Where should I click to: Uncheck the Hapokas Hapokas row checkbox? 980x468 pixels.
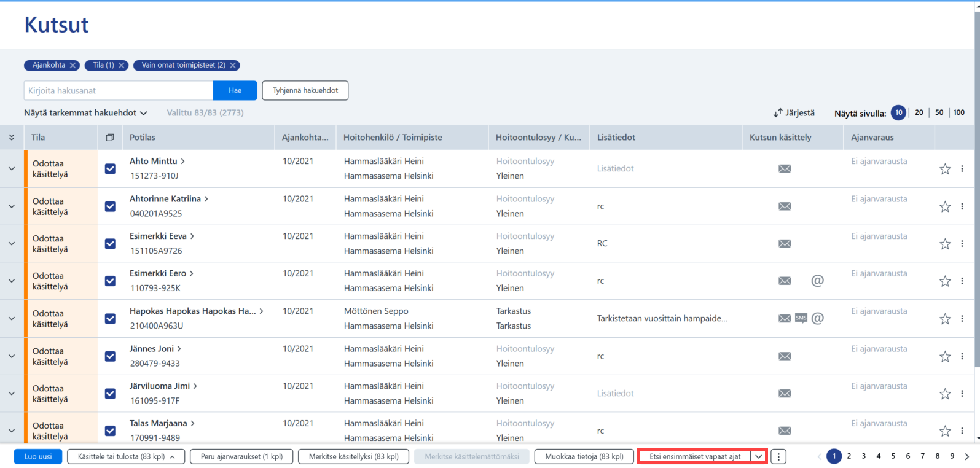[x=110, y=318]
